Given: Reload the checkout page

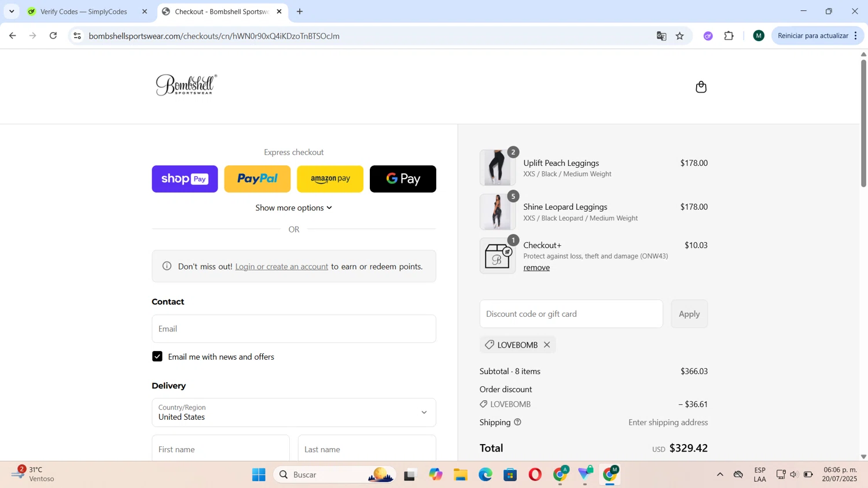Looking at the screenshot, I should 53,36.
